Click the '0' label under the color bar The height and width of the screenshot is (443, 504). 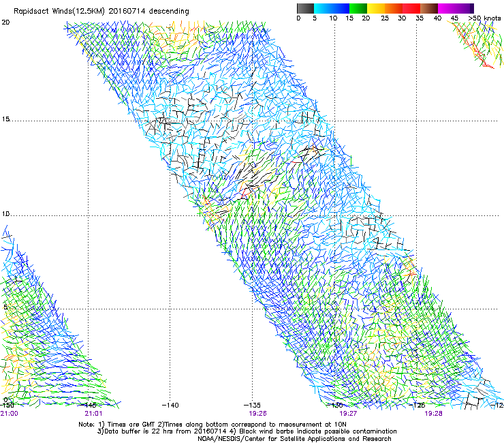pos(298,18)
